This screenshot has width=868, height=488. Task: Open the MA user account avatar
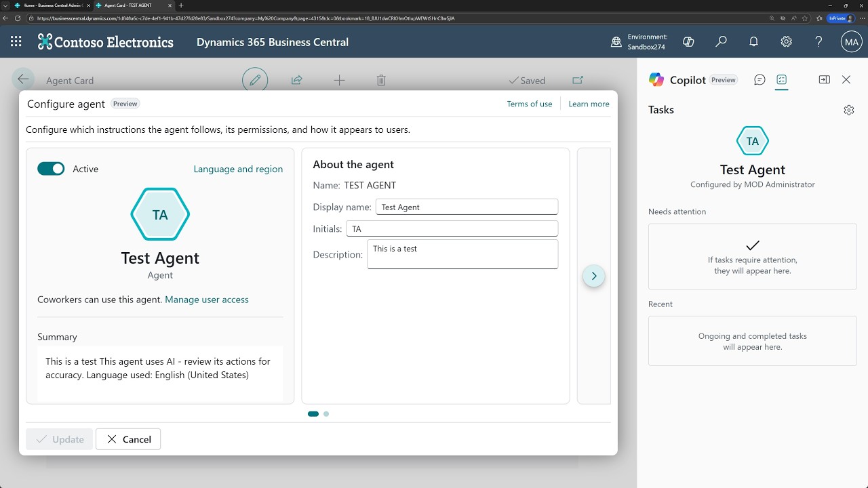click(851, 42)
